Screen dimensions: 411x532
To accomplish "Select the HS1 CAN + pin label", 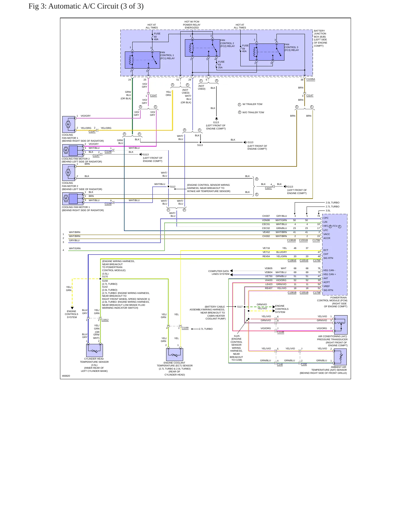I will click(330, 274).
